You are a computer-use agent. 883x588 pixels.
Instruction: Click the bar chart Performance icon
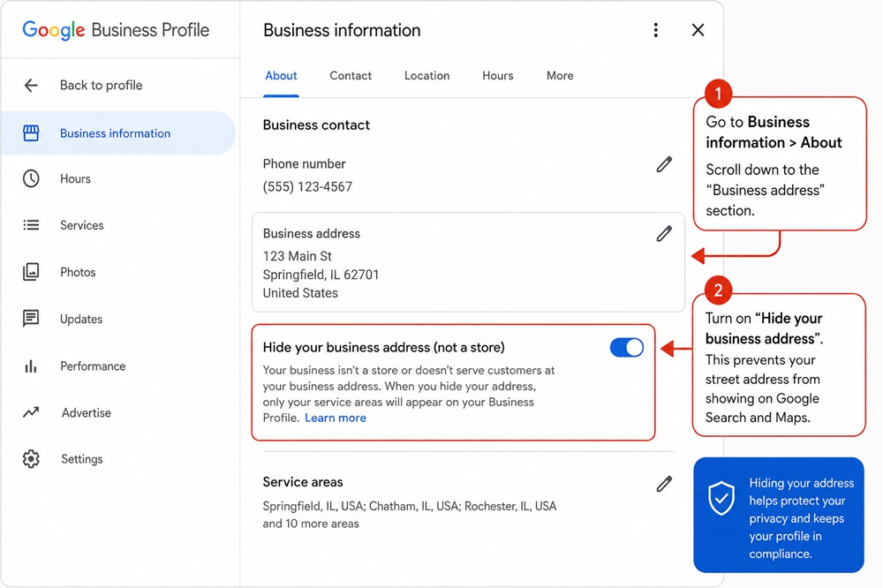(31, 366)
